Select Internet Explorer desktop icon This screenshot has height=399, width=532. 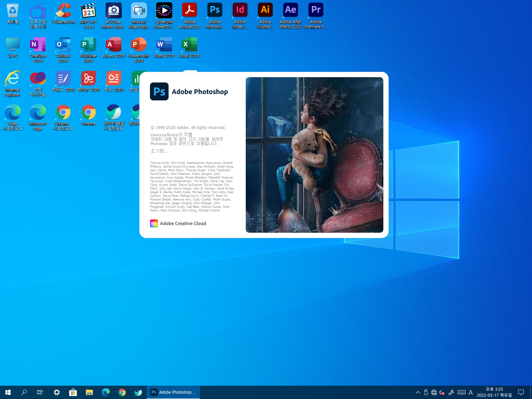13,84
